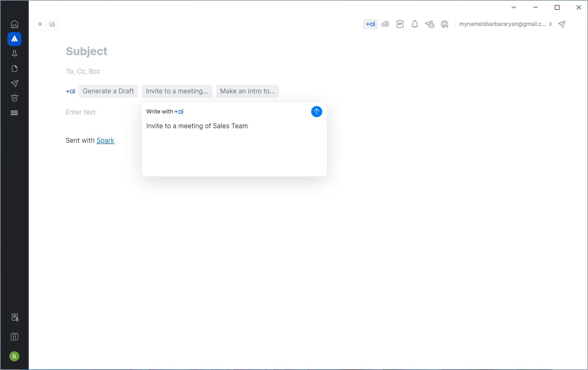This screenshot has width=588, height=370.
Task: Expand the sidebar hamburger menu
Action: tap(14, 113)
